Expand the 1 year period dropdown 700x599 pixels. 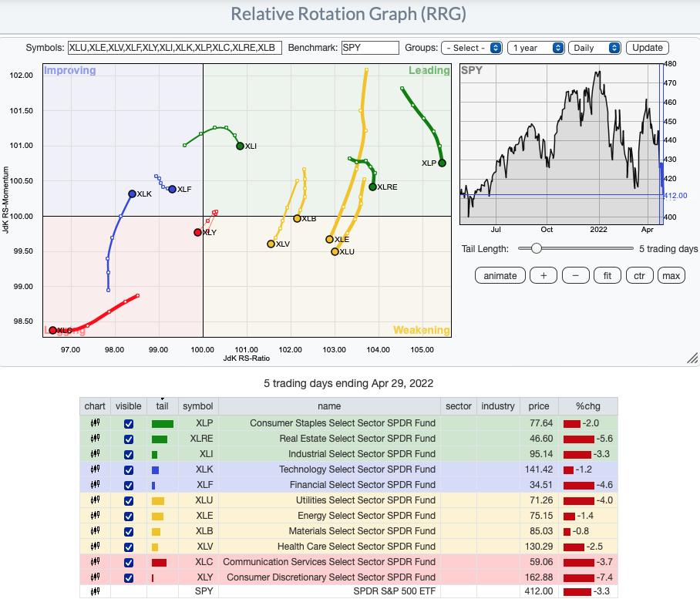point(536,48)
